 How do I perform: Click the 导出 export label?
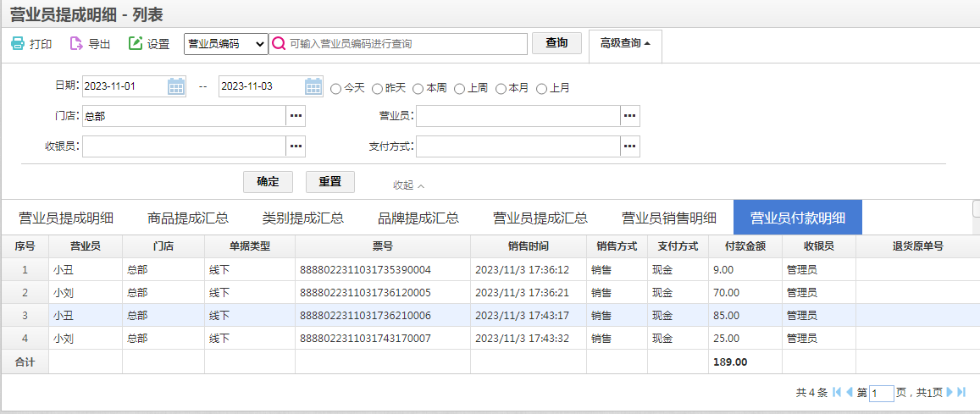pyautogui.click(x=99, y=44)
